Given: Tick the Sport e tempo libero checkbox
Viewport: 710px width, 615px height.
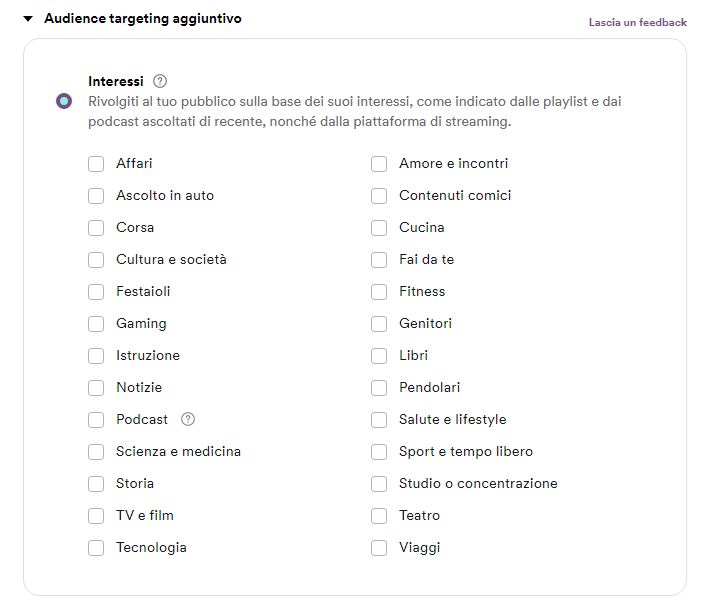Looking at the screenshot, I should pyautogui.click(x=379, y=452).
